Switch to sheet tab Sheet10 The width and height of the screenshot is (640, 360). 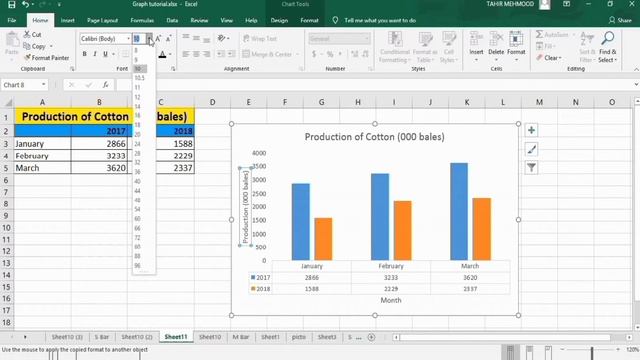210,337
